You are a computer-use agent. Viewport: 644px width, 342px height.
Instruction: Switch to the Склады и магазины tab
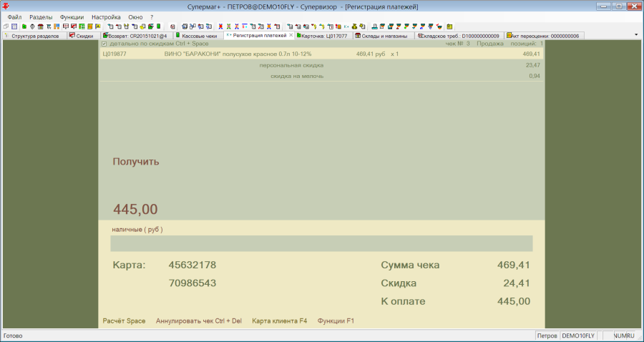(384, 36)
